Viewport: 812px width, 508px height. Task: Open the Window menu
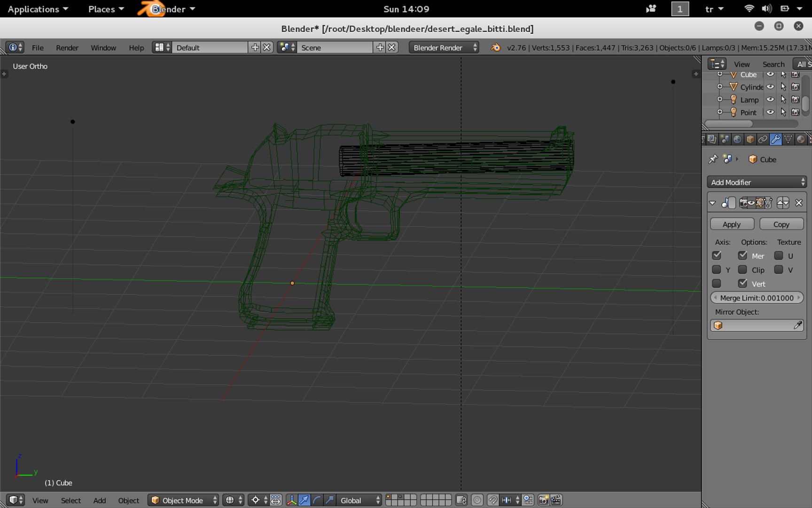[103, 48]
